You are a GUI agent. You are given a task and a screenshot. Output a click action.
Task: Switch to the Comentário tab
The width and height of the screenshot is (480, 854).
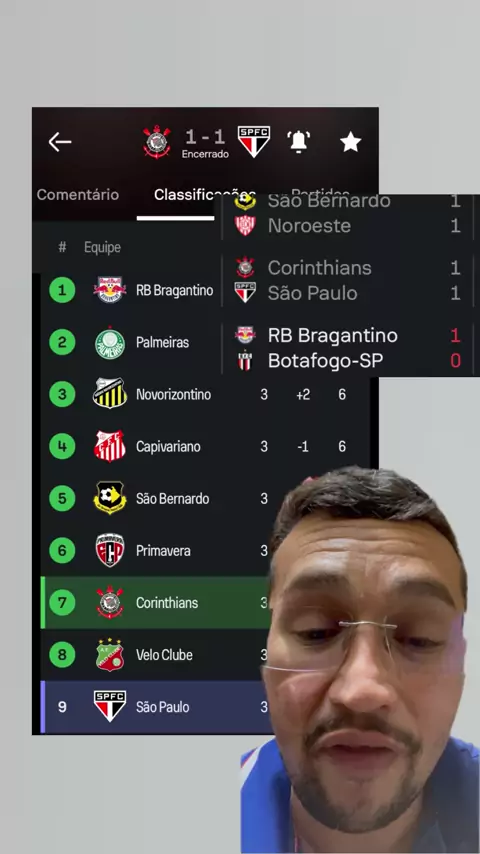pyautogui.click(x=78, y=194)
